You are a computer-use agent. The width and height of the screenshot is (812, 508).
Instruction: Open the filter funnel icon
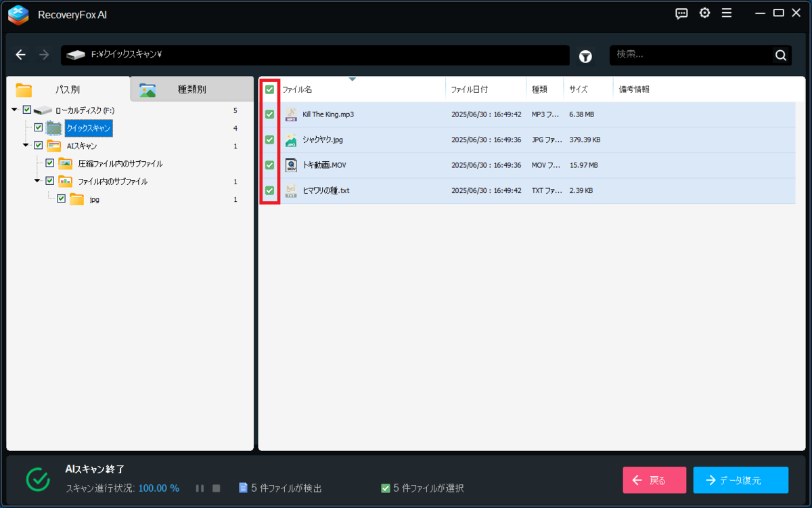(x=585, y=56)
